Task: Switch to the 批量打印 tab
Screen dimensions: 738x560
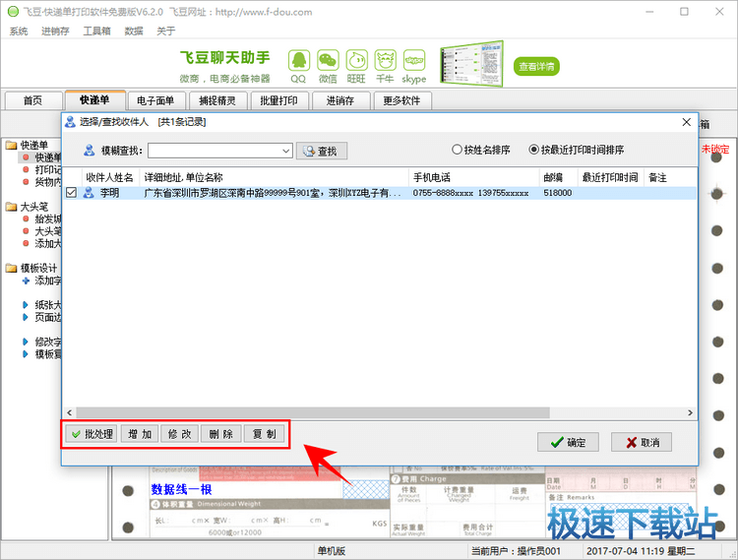Action: [x=278, y=100]
